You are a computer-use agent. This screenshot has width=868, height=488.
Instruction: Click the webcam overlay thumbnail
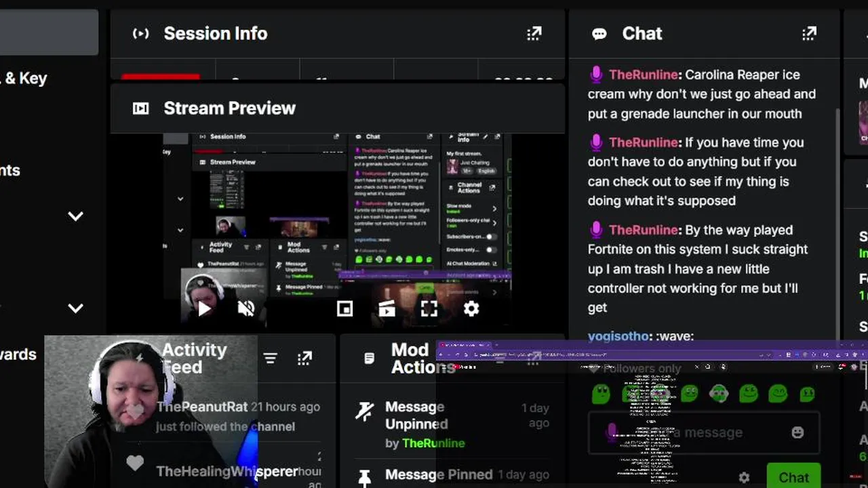tap(151, 411)
